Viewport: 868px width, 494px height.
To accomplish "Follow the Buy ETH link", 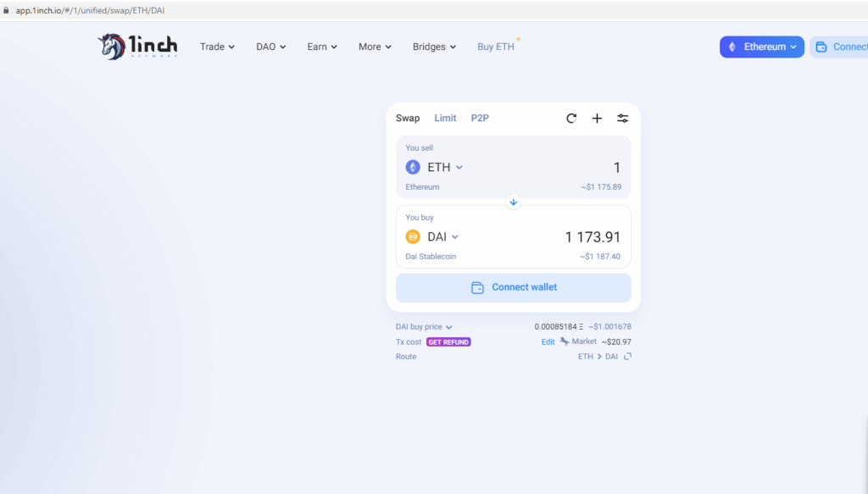I will (x=496, y=47).
